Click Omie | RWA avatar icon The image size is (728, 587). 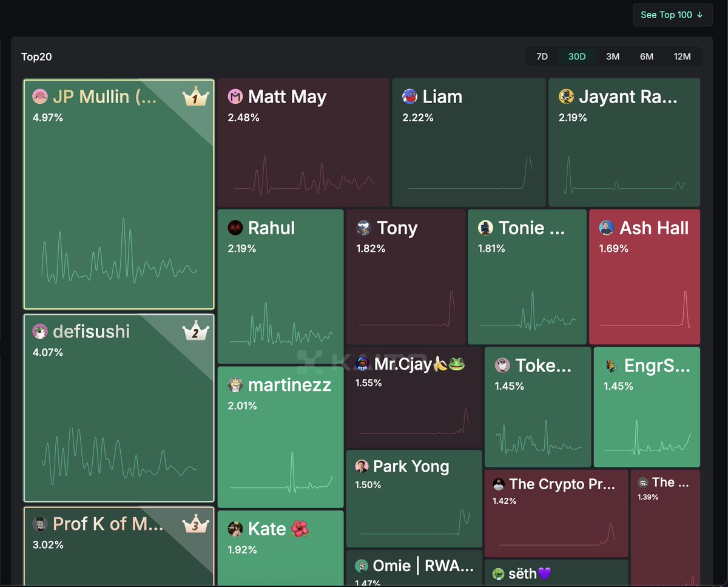point(362,566)
